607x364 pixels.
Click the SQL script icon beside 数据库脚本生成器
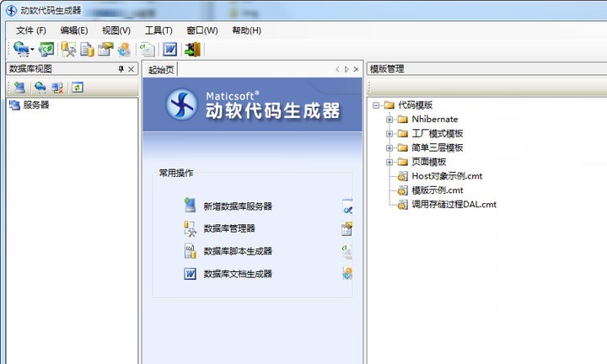190,251
